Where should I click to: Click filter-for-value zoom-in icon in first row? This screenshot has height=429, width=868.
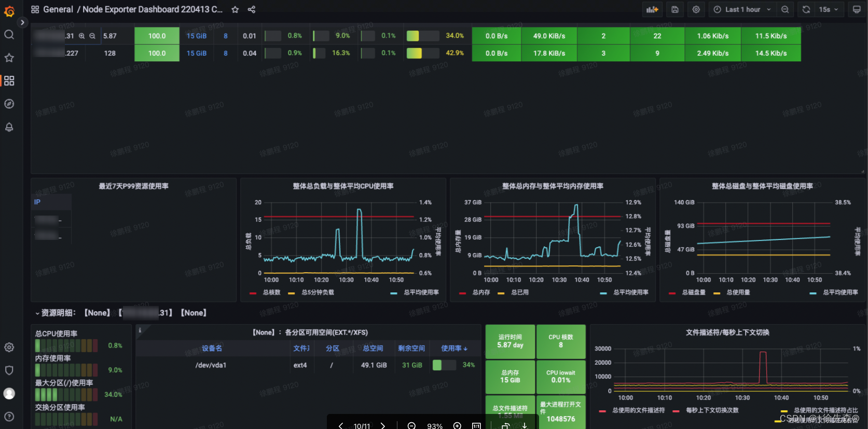81,36
